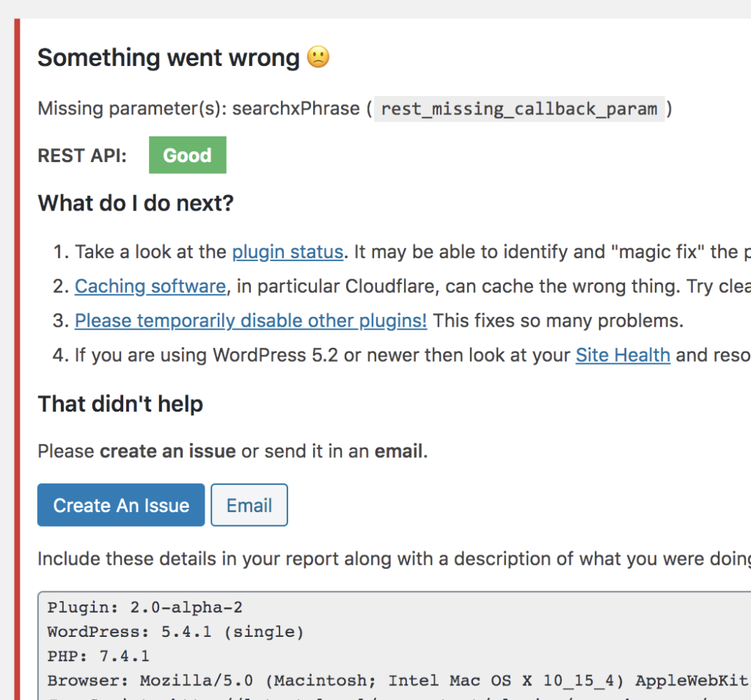751x700 pixels.
Task: Open the plugin status link
Action: (287, 252)
